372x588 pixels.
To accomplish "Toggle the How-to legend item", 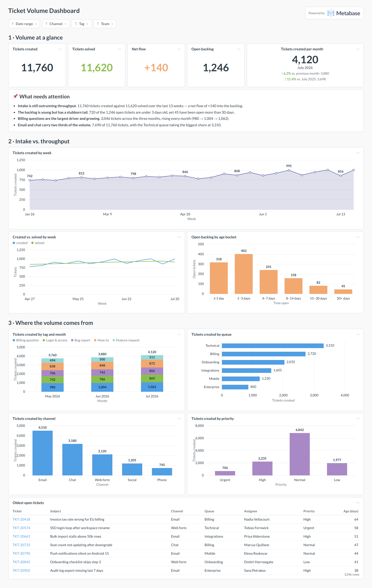I will pyautogui.click(x=101, y=340).
